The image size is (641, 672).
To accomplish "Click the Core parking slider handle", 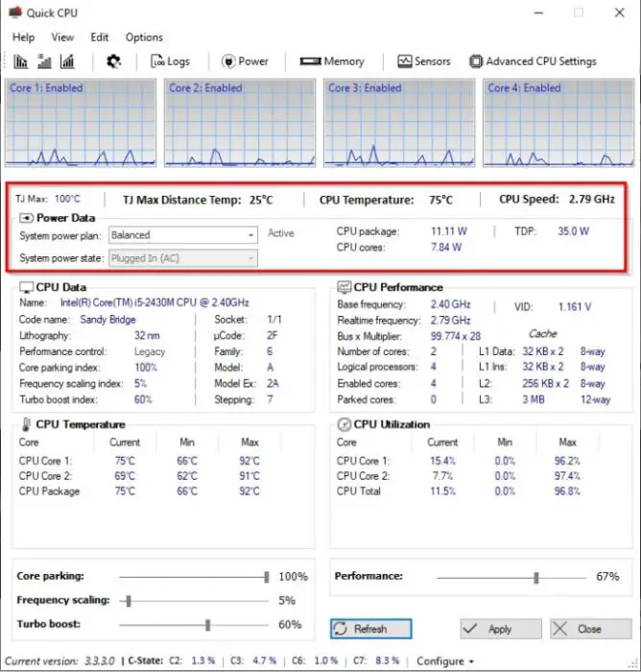I will point(267,577).
